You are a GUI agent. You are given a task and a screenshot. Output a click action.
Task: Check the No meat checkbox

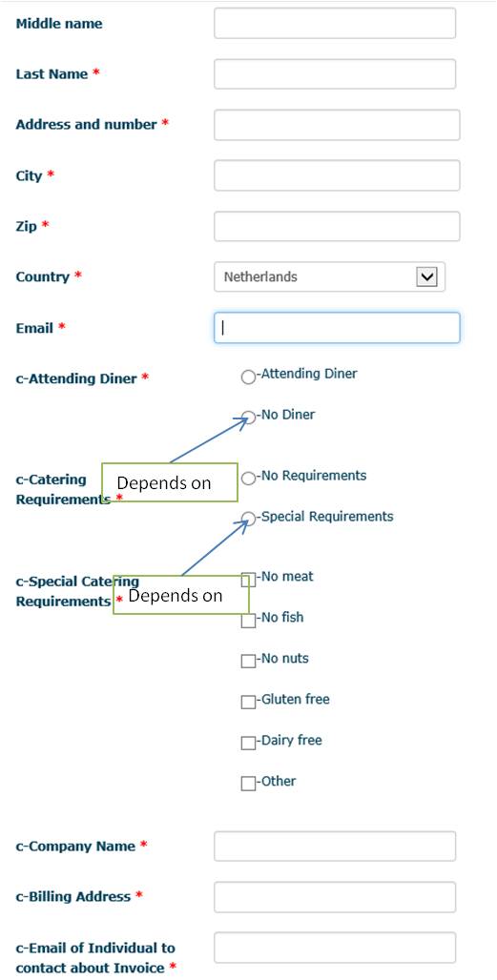tap(248, 580)
